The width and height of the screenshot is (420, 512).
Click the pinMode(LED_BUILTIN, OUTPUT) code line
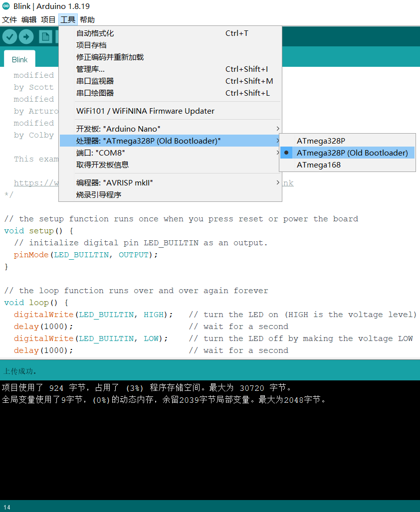[86, 255]
